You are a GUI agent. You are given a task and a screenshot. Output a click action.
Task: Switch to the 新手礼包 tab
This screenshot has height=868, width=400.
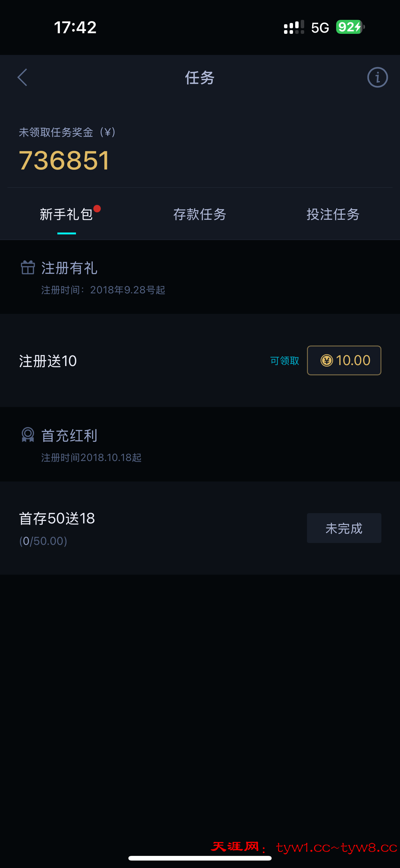click(x=66, y=215)
